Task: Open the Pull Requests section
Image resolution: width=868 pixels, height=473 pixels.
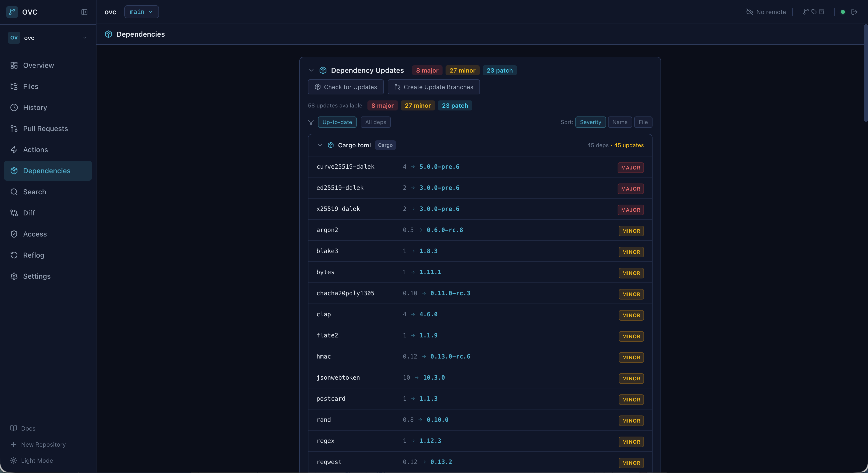Action: pos(45,128)
